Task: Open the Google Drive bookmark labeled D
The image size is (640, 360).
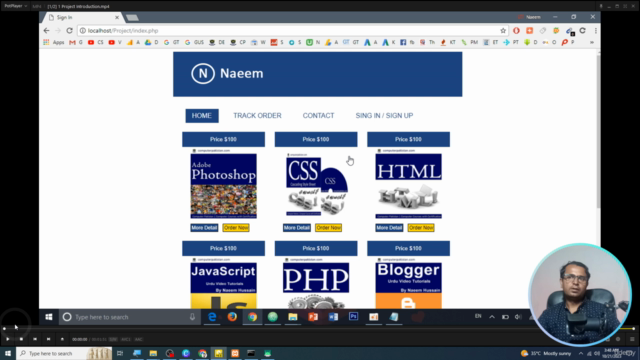Action: 151,42
